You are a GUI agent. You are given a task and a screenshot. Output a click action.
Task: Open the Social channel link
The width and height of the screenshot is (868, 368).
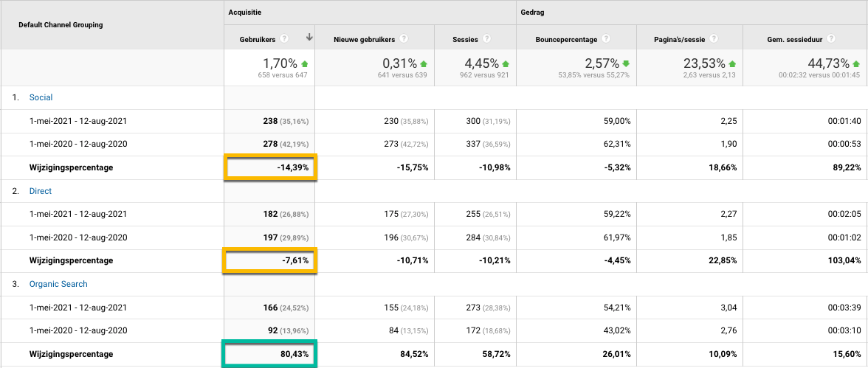click(41, 97)
